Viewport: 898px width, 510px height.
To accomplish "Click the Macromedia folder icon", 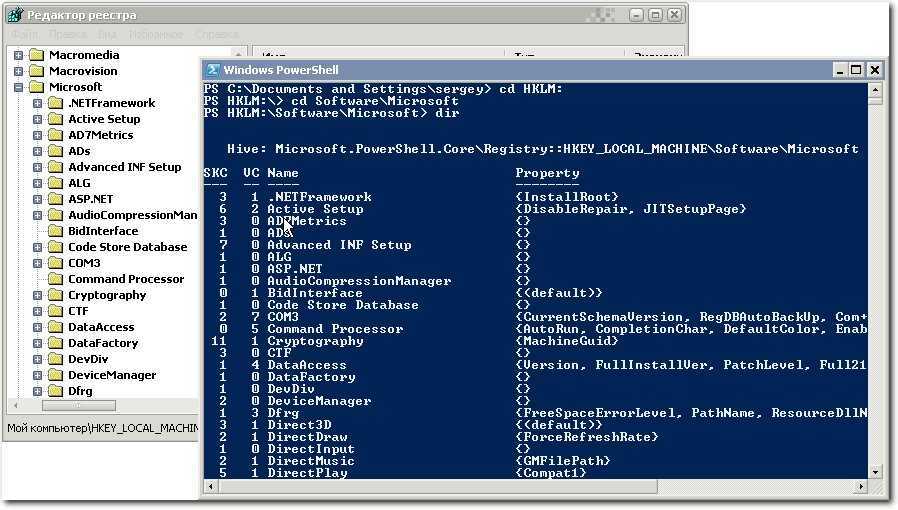I will (x=36, y=55).
